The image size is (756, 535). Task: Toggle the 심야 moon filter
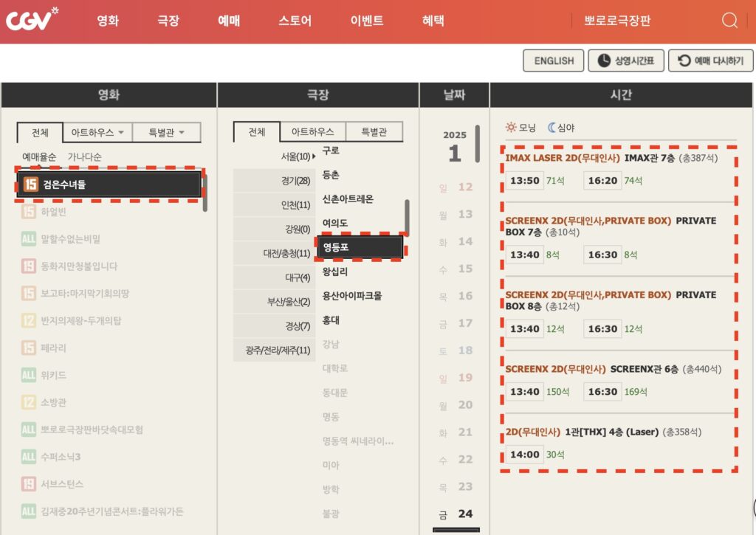coord(561,128)
